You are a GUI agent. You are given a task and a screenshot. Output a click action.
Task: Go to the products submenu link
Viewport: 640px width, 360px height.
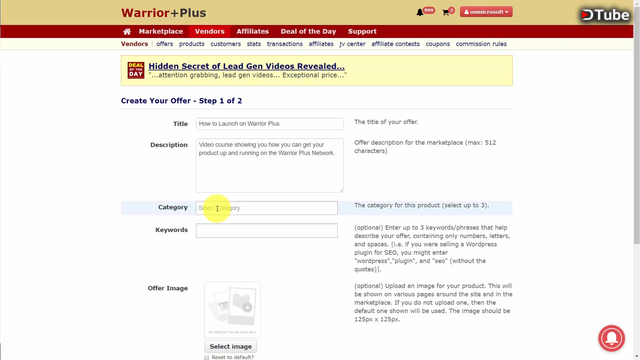point(191,44)
